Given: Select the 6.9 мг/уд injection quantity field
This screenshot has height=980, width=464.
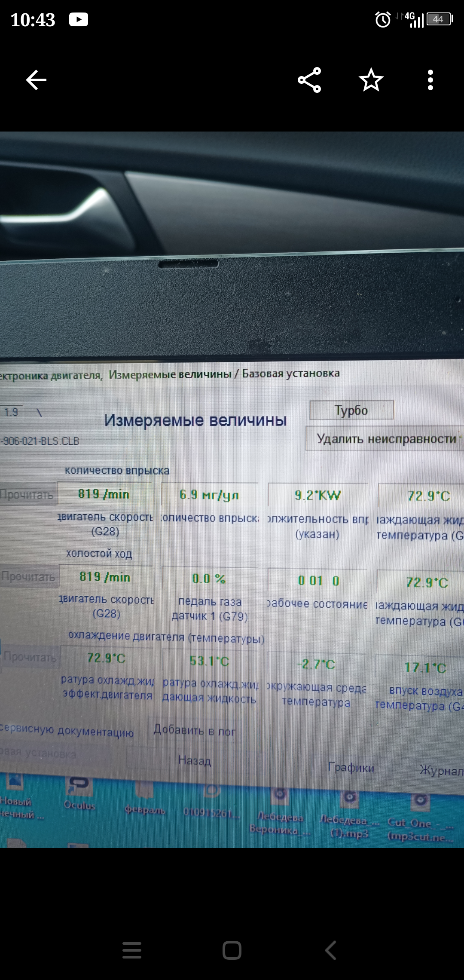Looking at the screenshot, I should [x=209, y=495].
